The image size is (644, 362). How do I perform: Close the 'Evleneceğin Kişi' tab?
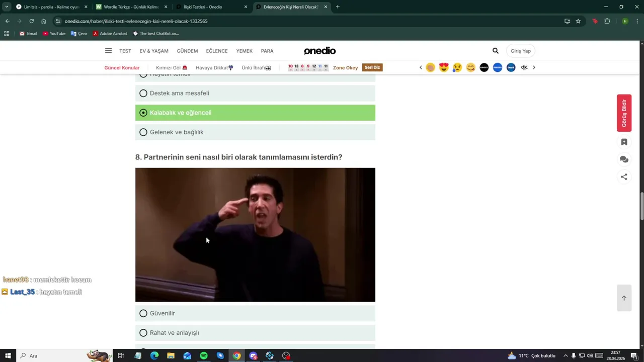click(x=326, y=7)
